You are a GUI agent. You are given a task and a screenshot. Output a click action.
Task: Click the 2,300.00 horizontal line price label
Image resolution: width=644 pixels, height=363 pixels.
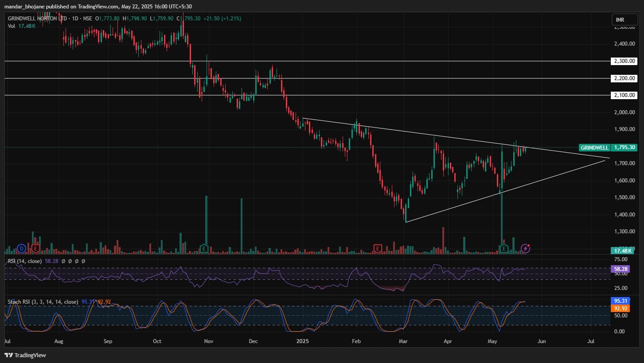pos(624,61)
